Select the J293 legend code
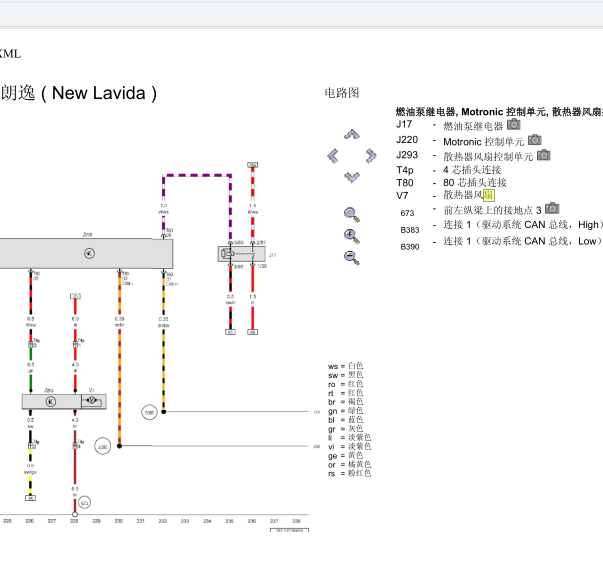 [x=407, y=155]
